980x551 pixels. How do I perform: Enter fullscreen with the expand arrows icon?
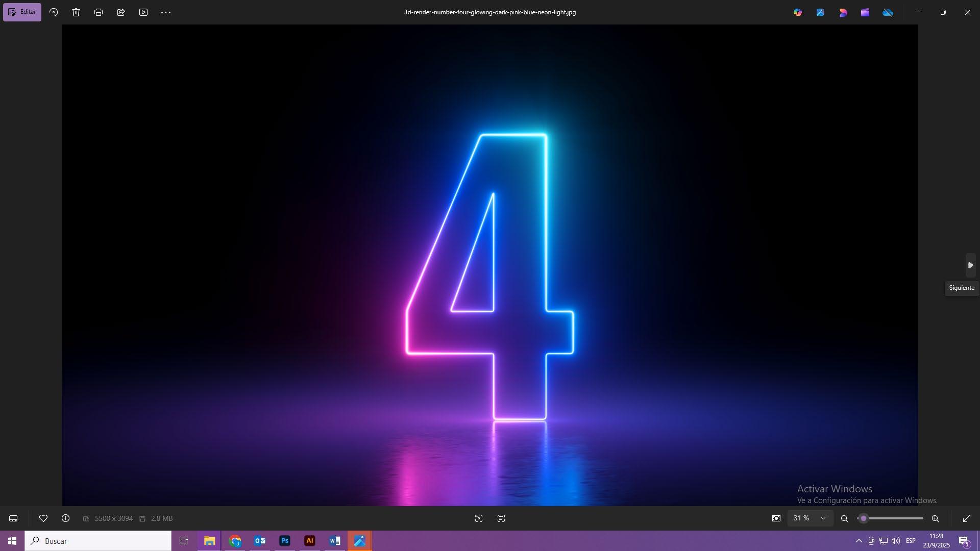coord(966,518)
